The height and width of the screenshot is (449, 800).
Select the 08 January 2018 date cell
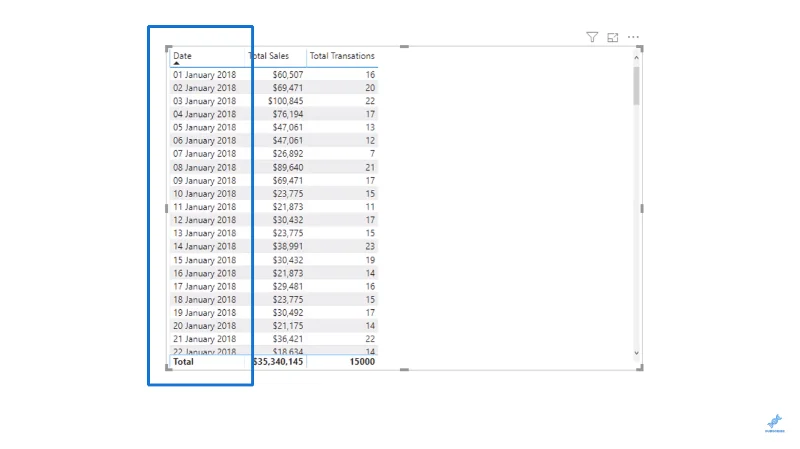(205, 167)
